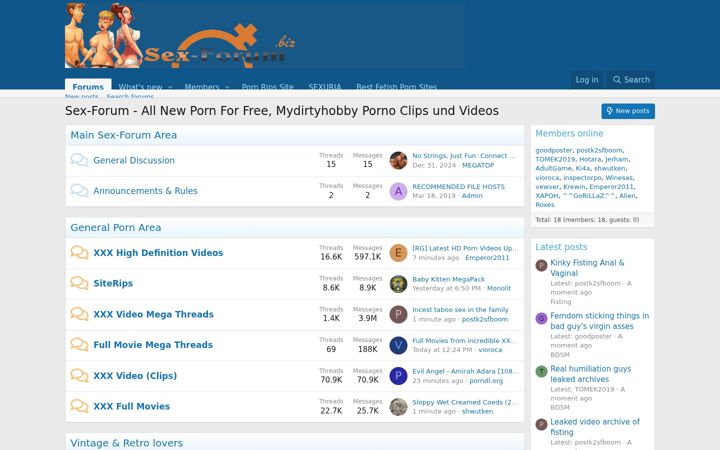Click the Monolit username in SiteRips row
720x450 pixels.
coord(499,288)
